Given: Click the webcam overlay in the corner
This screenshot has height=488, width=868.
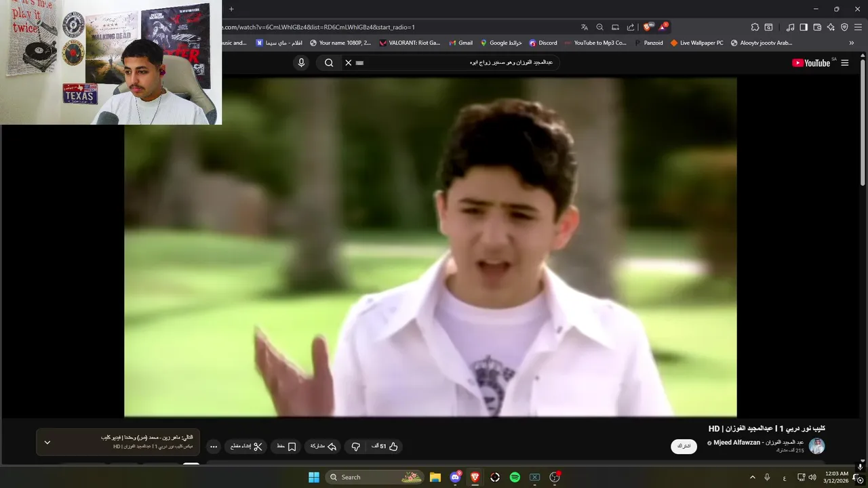Looking at the screenshot, I should [111, 62].
